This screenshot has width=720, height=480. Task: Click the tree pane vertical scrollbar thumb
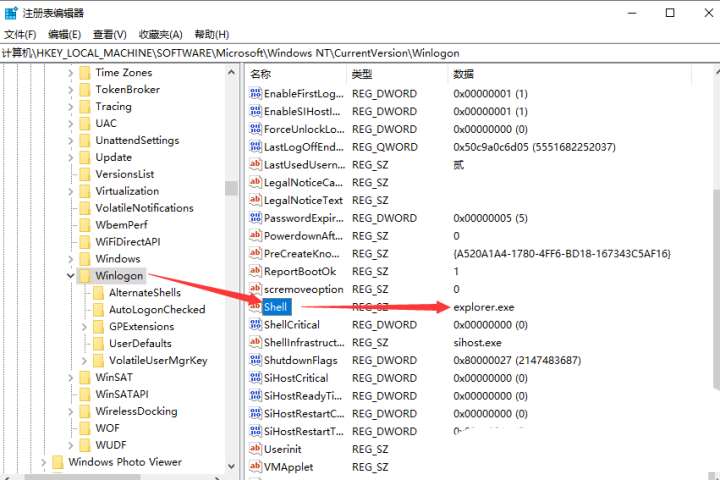point(231,188)
